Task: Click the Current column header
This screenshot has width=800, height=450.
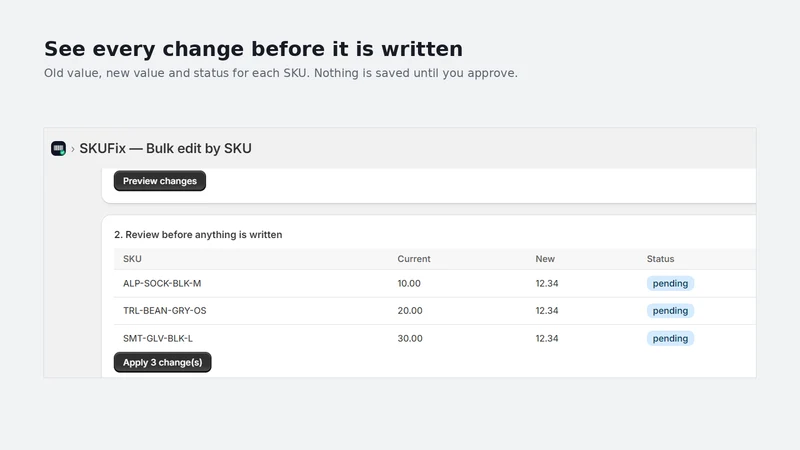Action: coord(414,259)
